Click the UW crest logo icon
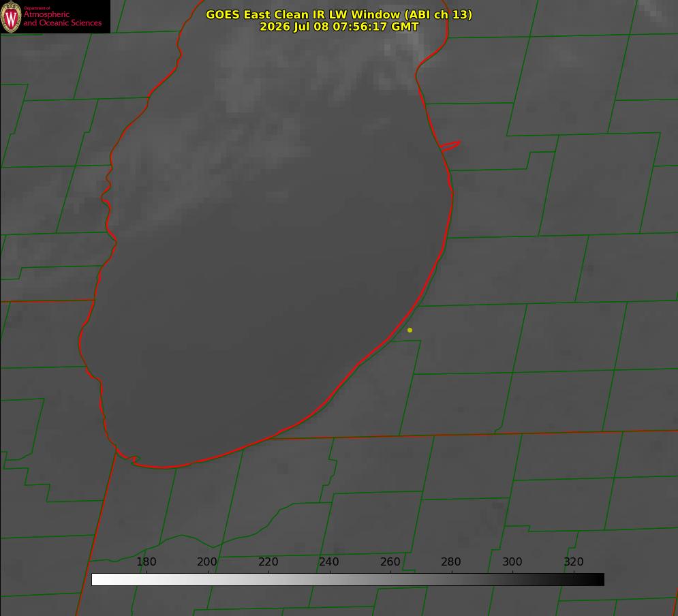 [x=11, y=16]
